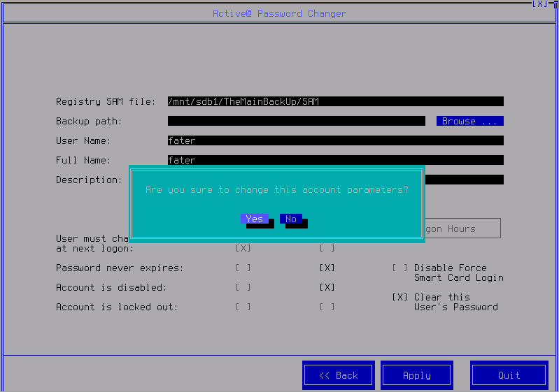This screenshot has width=559, height=392.
Task: Click the Registry SAM file path field
Action: tap(336, 101)
